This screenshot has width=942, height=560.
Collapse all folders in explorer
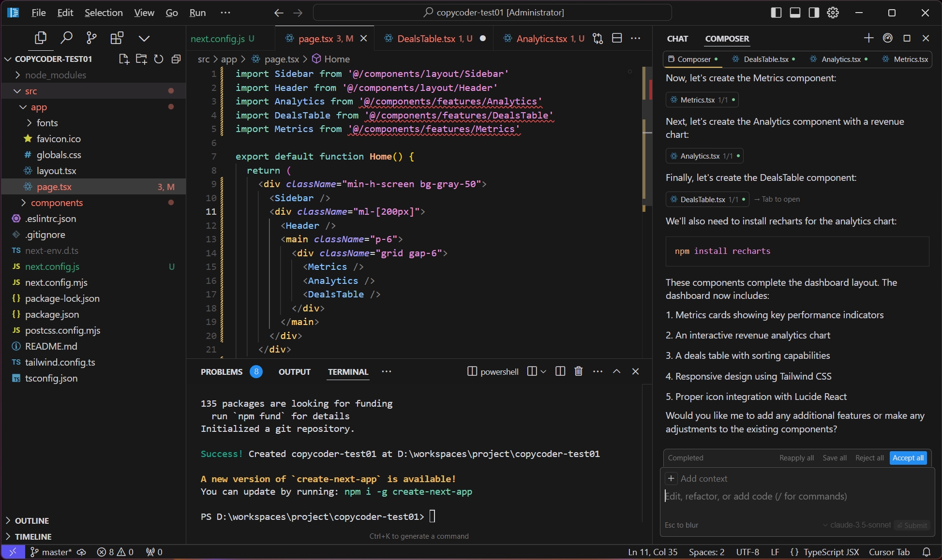coord(176,59)
